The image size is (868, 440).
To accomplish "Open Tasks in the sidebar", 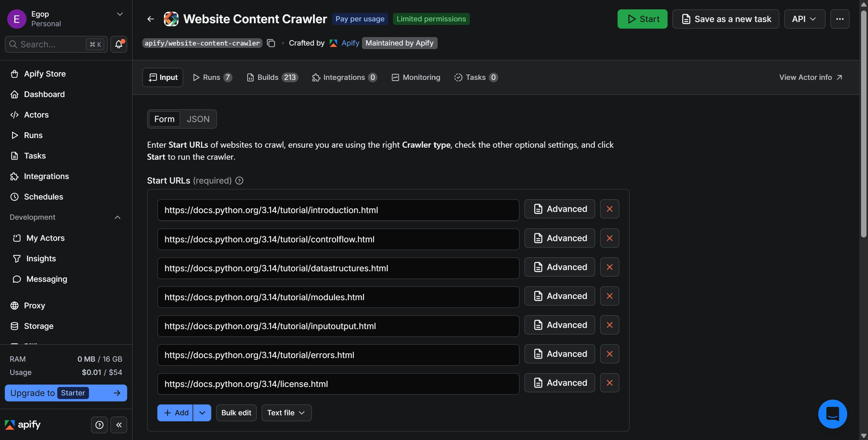I will (x=66, y=156).
